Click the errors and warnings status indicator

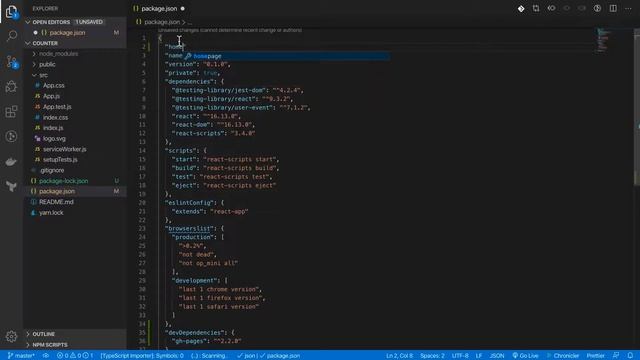[75, 356]
